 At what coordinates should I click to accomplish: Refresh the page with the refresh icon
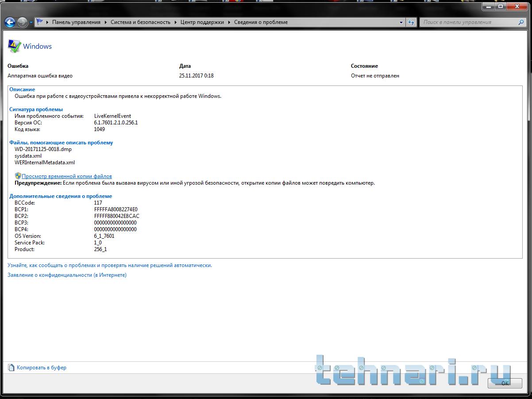(411, 22)
